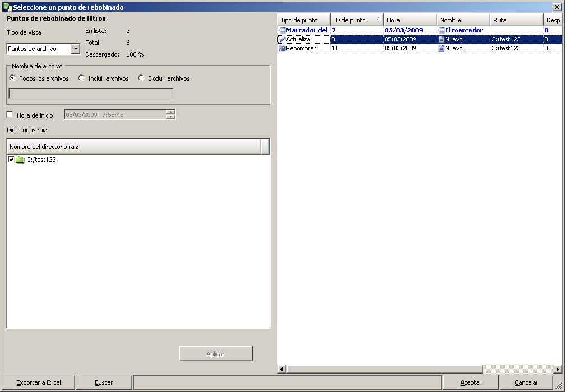Screen dimensions: 565x392
Task: Click the Aplicar button
Action: 216,354
